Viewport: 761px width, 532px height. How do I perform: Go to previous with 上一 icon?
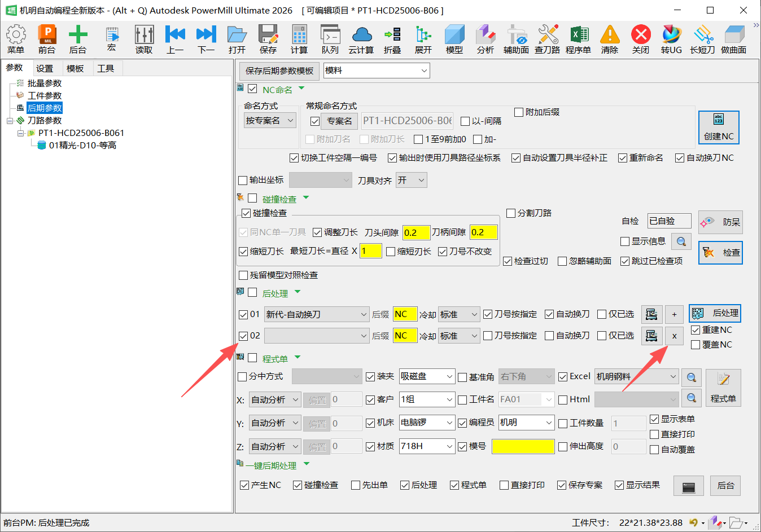click(175, 39)
